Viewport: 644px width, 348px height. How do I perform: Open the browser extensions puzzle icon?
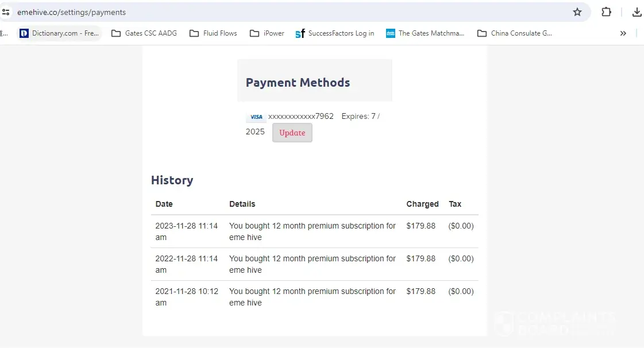(606, 12)
